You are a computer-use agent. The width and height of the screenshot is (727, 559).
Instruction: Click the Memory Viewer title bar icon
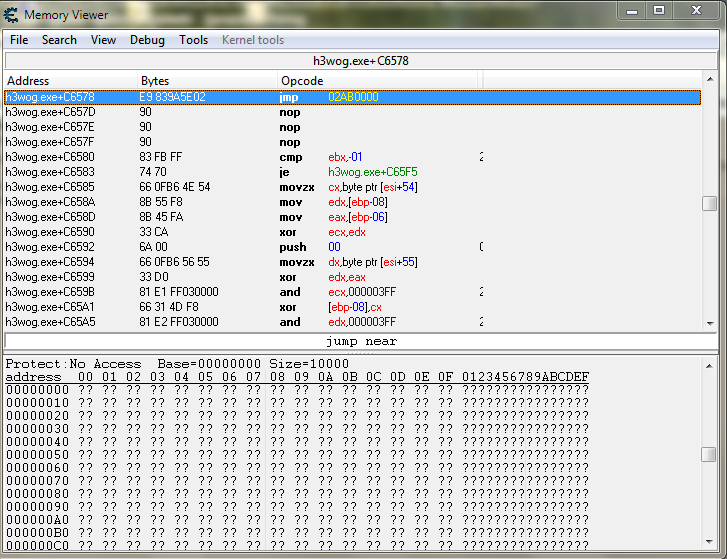click(x=11, y=15)
